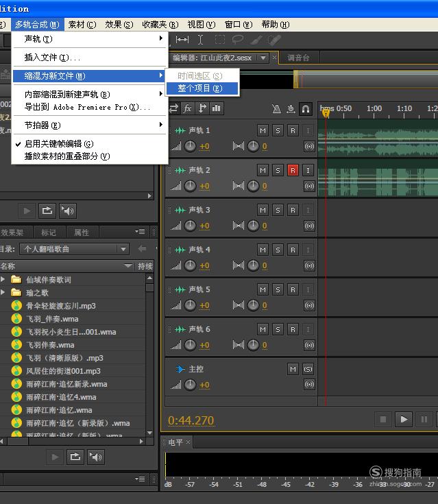
Task: Select 插入文件 menu entry
Action: [90, 58]
